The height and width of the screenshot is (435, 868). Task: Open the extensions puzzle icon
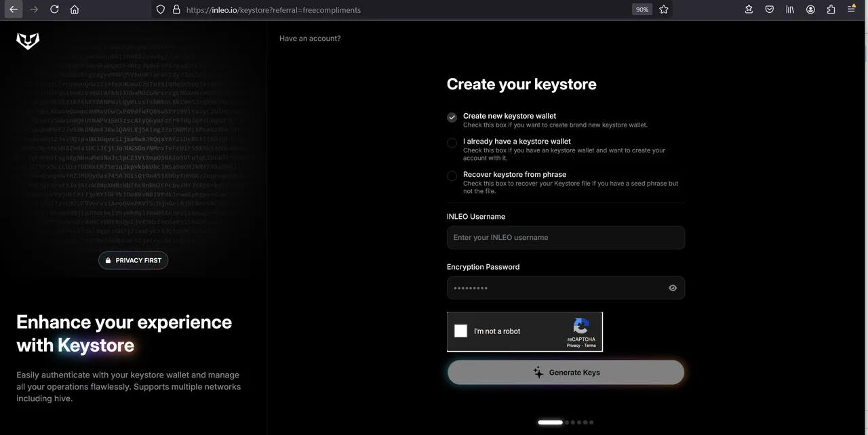(x=831, y=9)
